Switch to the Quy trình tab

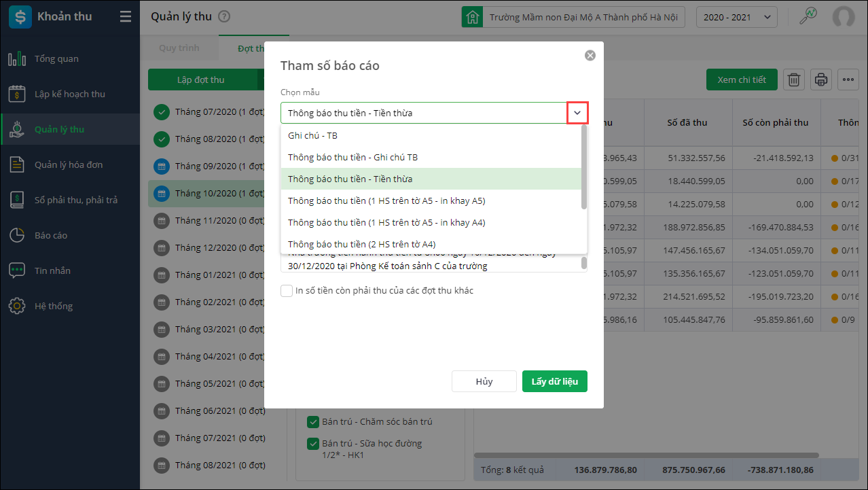click(x=178, y=49)
